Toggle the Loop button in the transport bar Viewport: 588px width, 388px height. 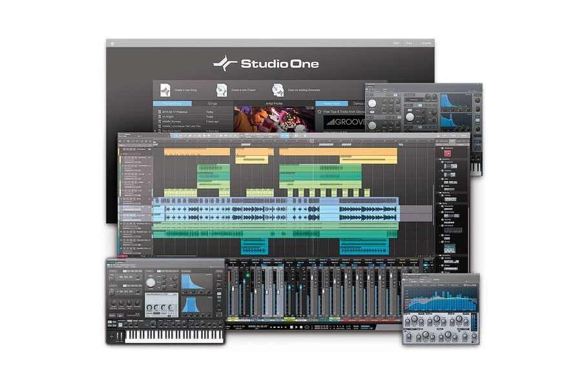[x=307, y=327]
